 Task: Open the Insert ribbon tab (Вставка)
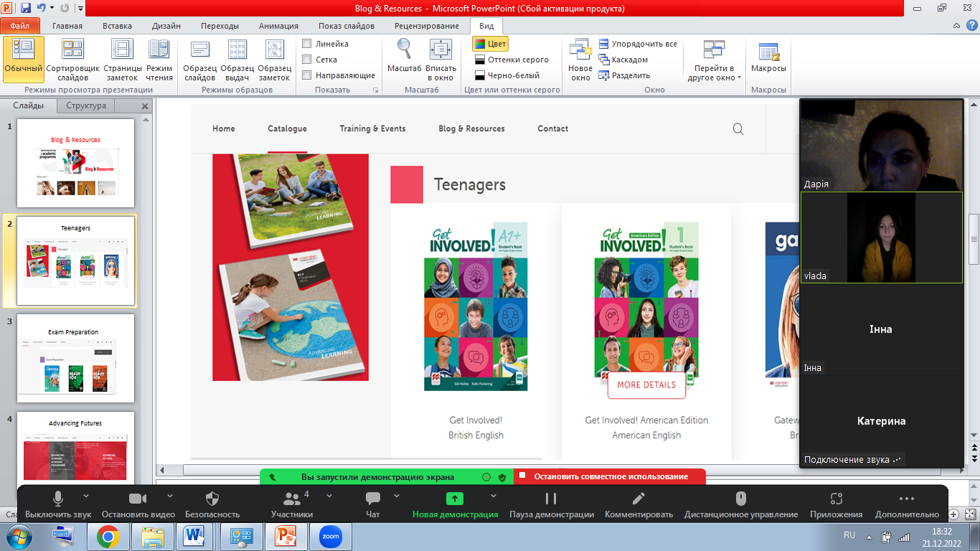click(117, 26)
